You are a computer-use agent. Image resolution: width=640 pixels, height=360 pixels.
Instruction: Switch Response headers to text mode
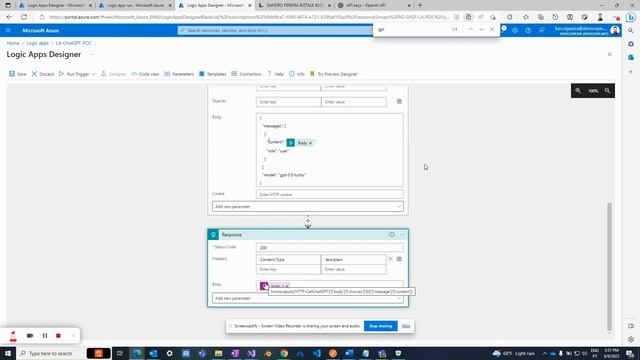click(399, 259)
